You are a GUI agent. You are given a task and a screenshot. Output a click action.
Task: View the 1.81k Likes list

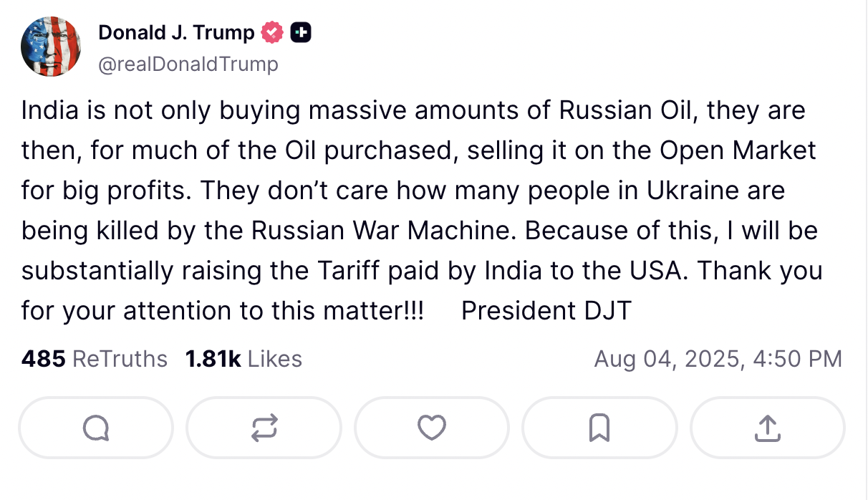coord(243,359)
